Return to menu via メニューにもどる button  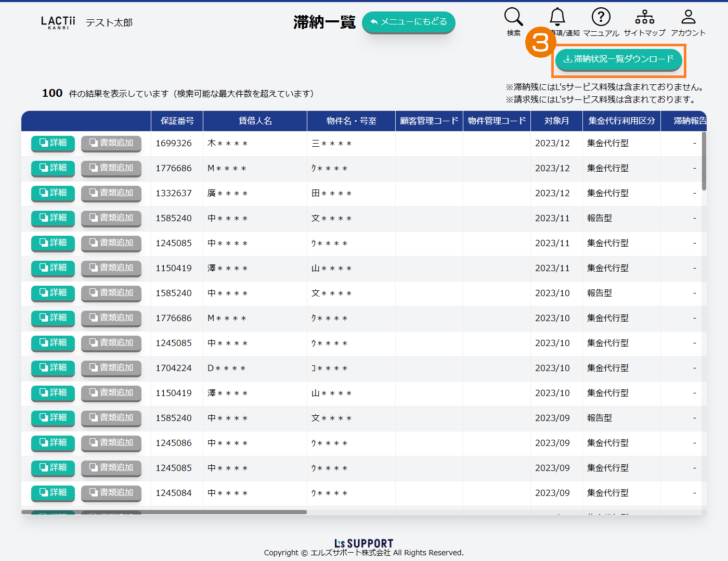pos(408,22)
